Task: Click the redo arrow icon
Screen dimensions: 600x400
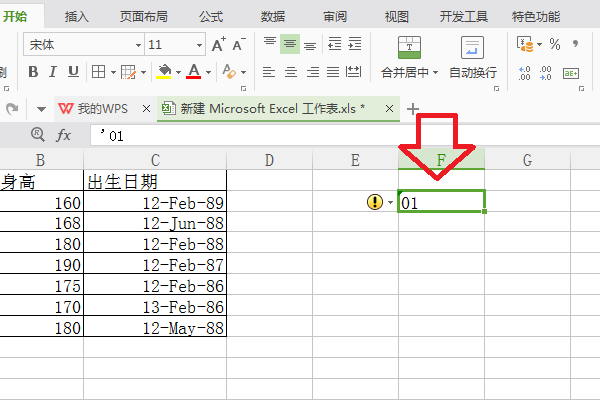Action: tap(12, 109)
